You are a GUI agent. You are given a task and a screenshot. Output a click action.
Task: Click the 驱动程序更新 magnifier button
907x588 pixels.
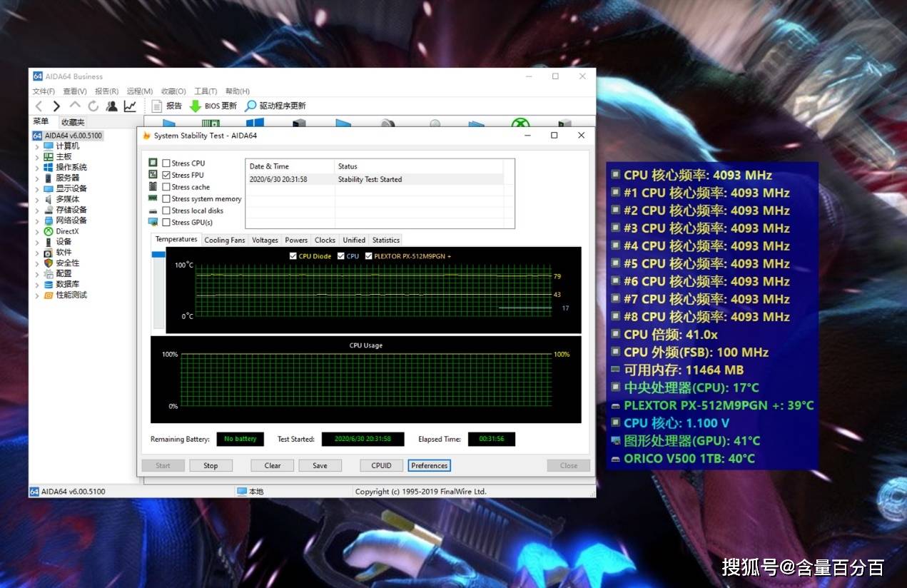275,106
